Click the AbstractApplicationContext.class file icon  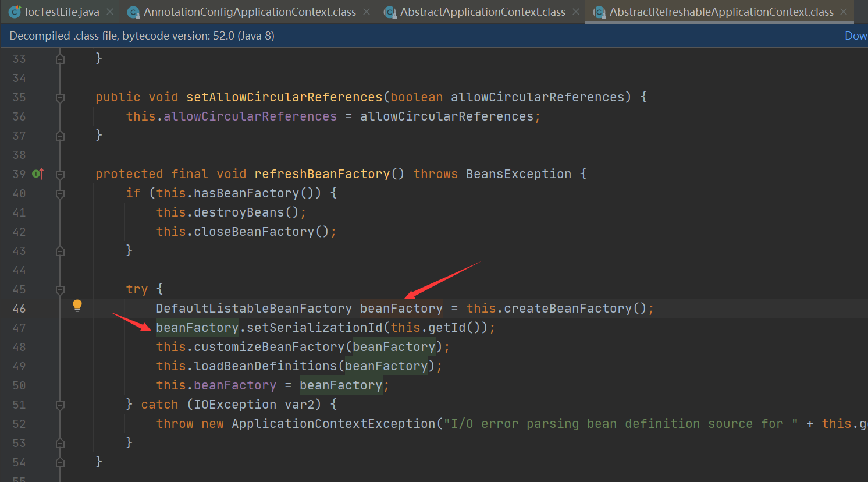390,12
